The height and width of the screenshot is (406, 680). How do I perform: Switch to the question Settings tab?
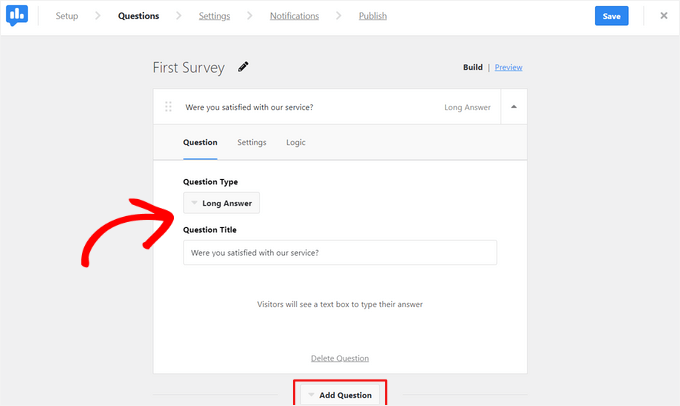[252, 143]
